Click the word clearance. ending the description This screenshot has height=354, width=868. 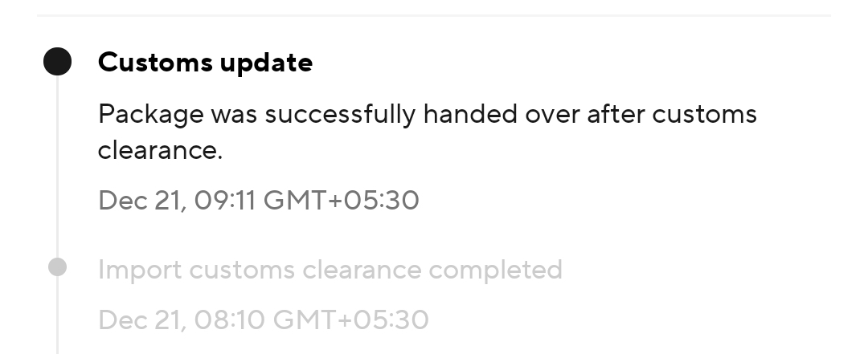[x=160, y=150]
